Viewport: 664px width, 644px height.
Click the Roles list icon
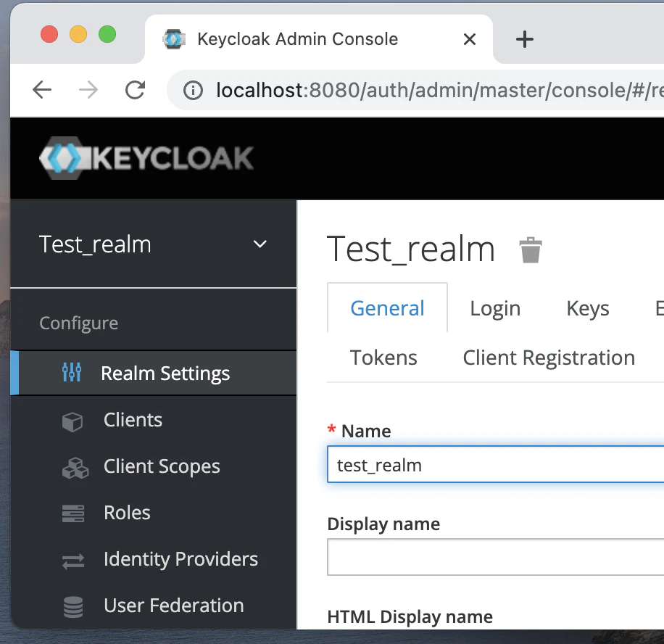point(73,513)
